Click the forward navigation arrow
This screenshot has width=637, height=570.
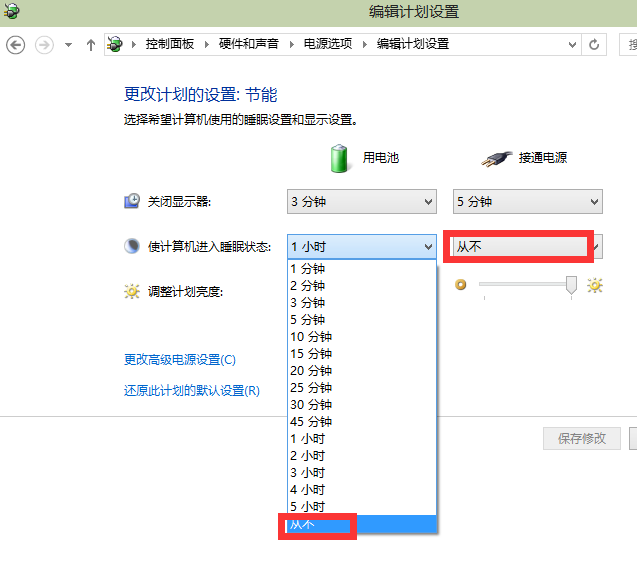point(44,45)
